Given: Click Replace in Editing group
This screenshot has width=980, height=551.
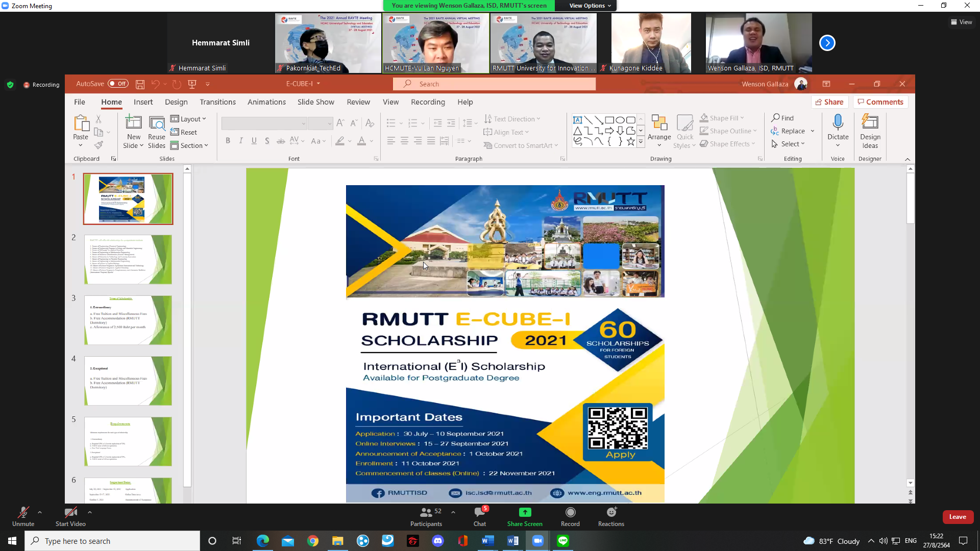Looking at the screenshot, I should click(x=788, y=131).
